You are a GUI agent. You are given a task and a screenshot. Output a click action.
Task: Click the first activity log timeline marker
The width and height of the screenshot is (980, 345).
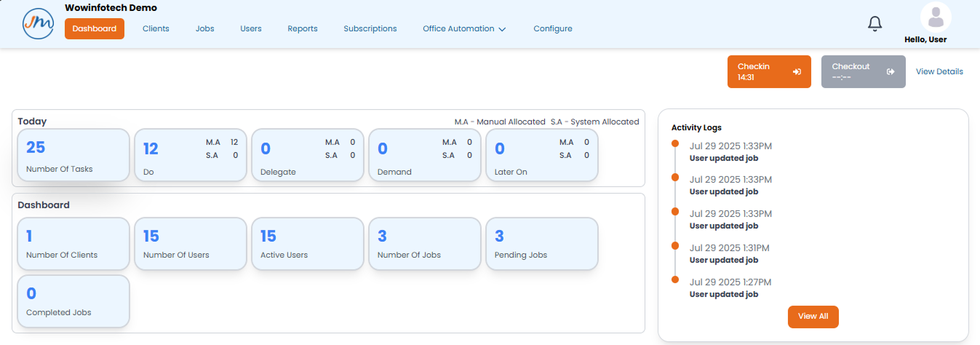point(675,143)
